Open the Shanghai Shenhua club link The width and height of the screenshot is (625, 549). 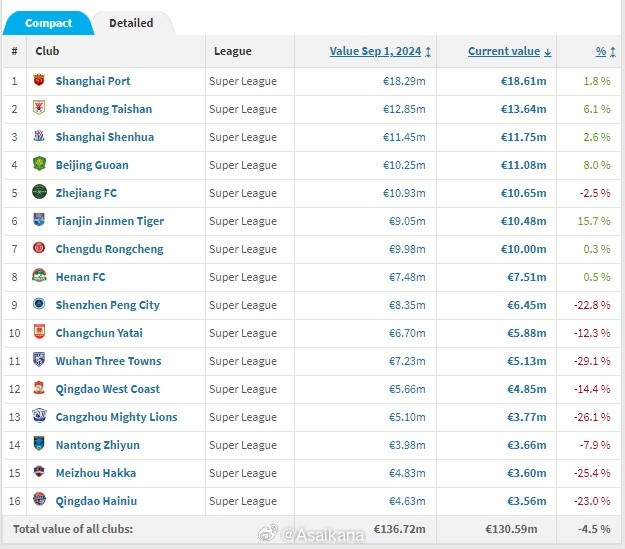click(106, 137)
